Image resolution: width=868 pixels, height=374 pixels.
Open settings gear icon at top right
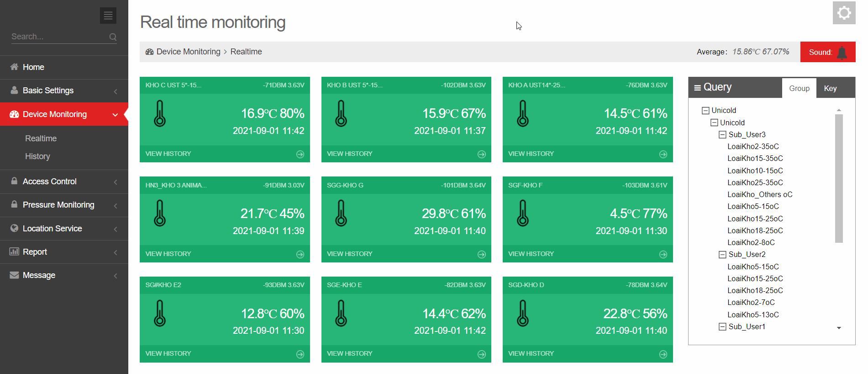tap(844, 13)
